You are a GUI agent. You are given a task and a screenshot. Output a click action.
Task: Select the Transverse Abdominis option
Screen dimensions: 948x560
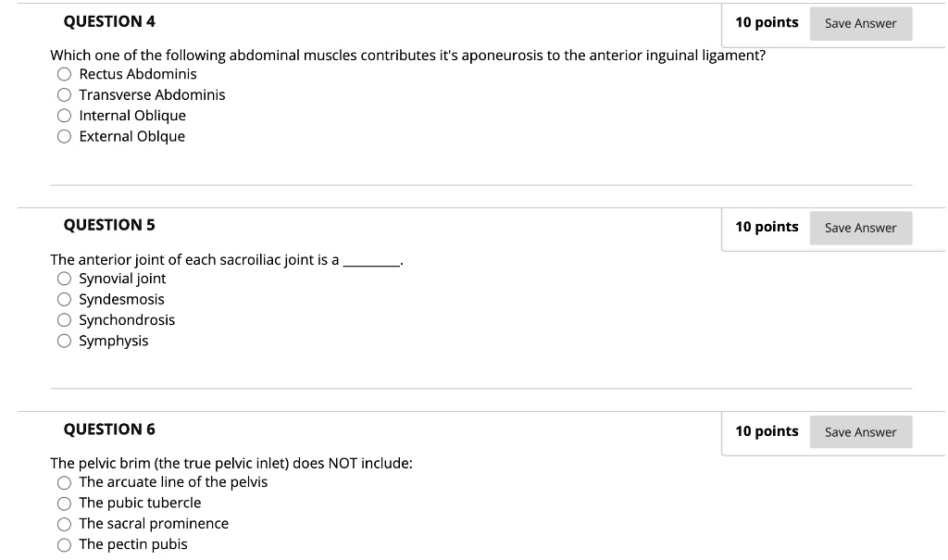tap(64, 94)
